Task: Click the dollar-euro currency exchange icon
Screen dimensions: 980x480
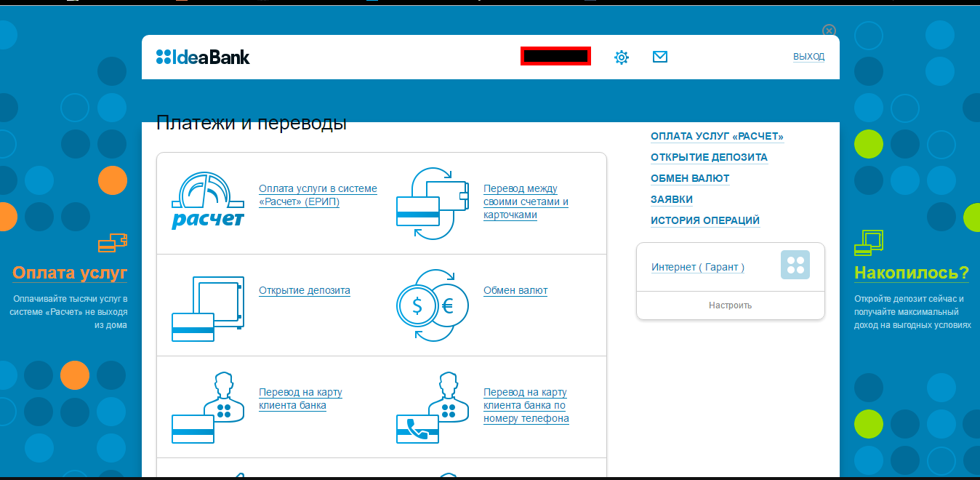Action: point(432,305)
